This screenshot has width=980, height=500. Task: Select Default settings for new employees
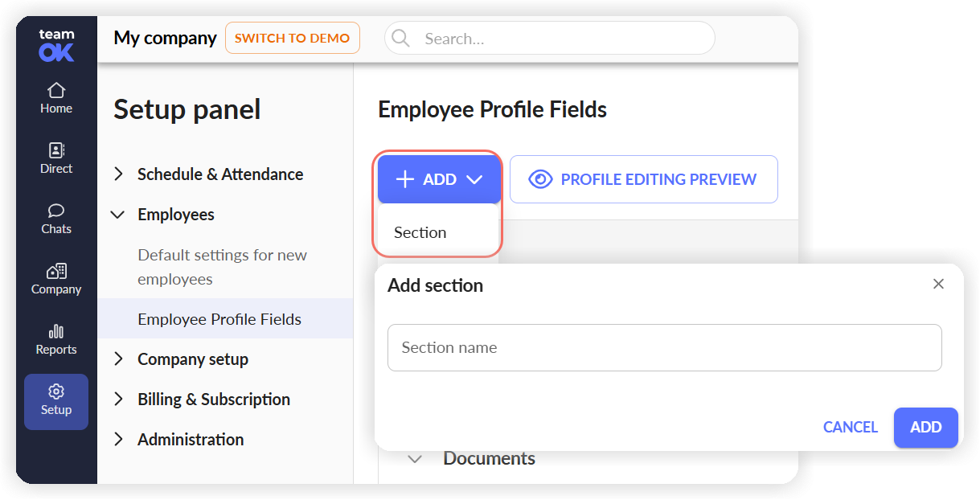(x=223, y=267)
